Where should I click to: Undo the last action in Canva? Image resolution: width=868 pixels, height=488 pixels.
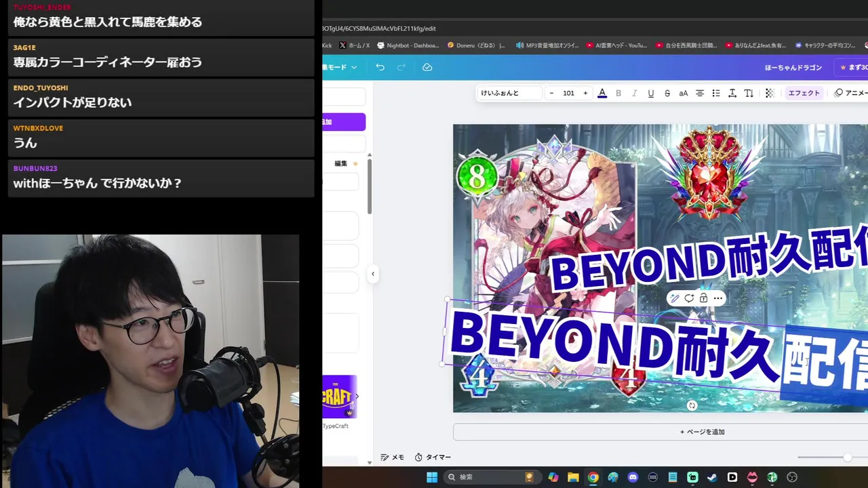380,67
